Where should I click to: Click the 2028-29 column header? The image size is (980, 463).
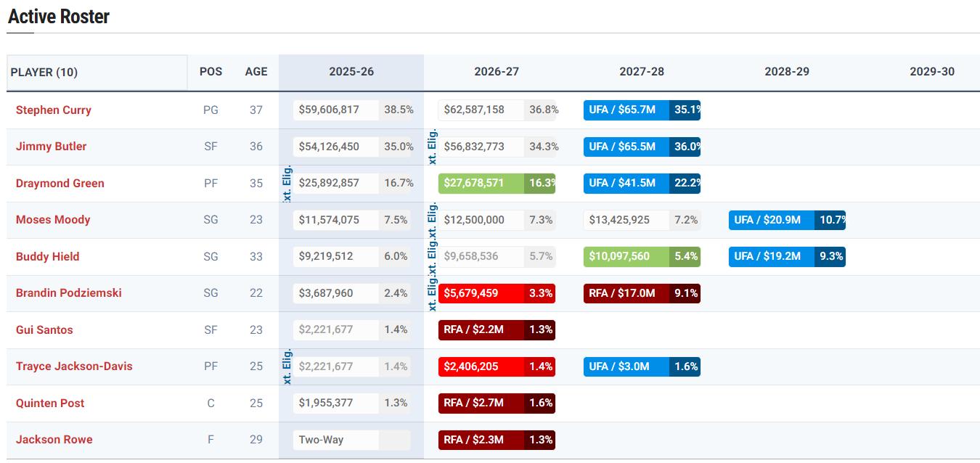pyautogui.click(x=787, y=72)
